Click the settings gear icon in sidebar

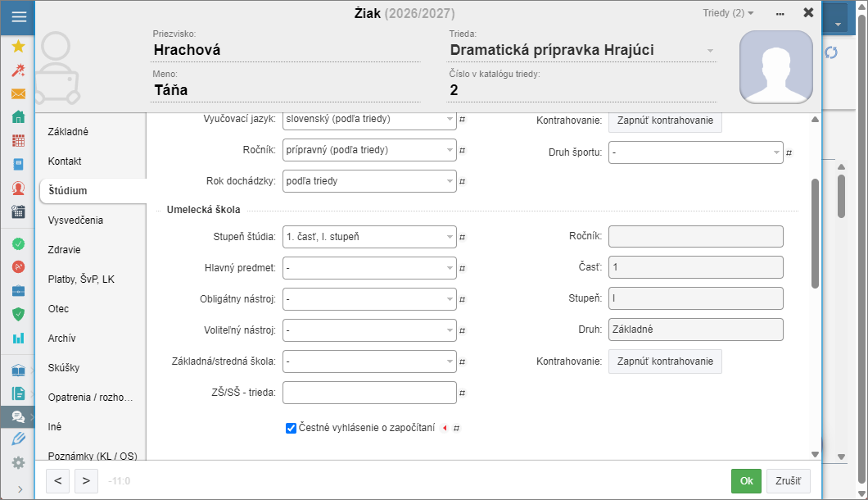[x=18, y=463]
